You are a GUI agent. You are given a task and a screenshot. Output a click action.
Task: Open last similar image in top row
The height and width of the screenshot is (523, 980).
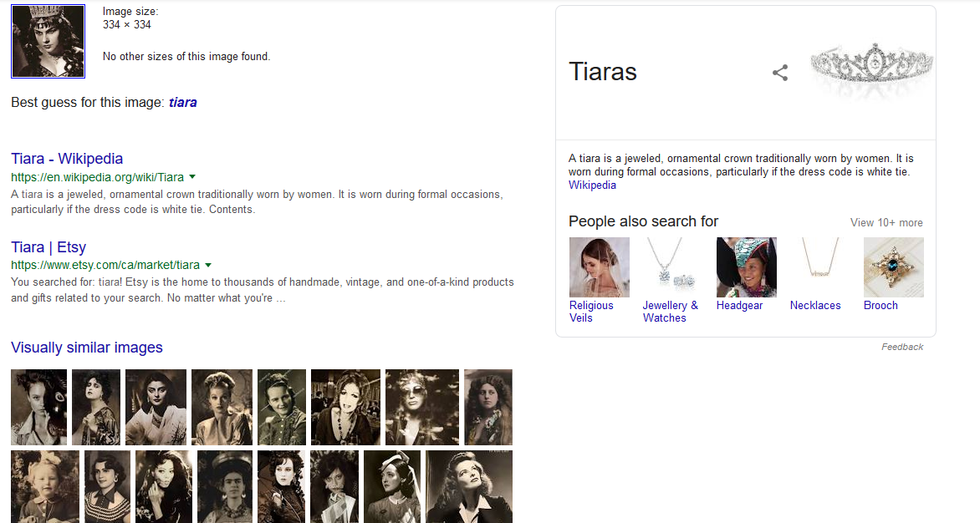pos(488,407)
